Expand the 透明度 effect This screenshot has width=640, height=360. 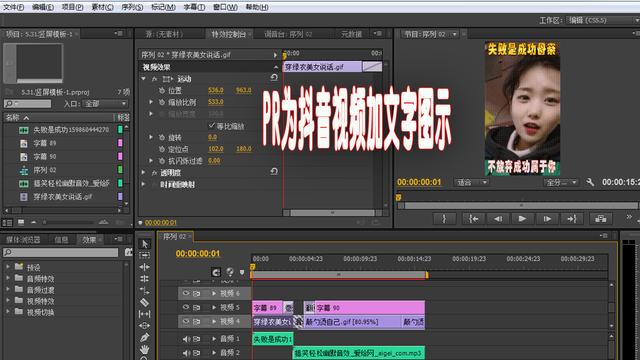[143, 173]
